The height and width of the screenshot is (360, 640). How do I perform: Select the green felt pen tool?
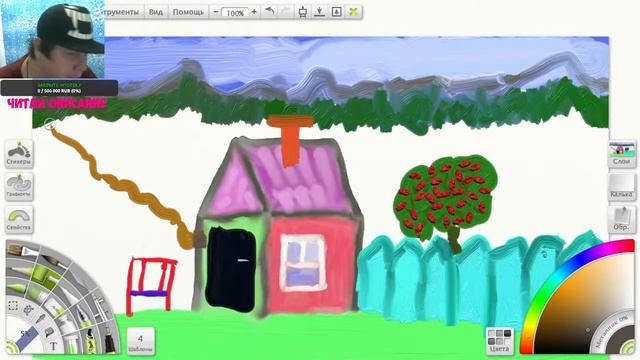[16, 287]
